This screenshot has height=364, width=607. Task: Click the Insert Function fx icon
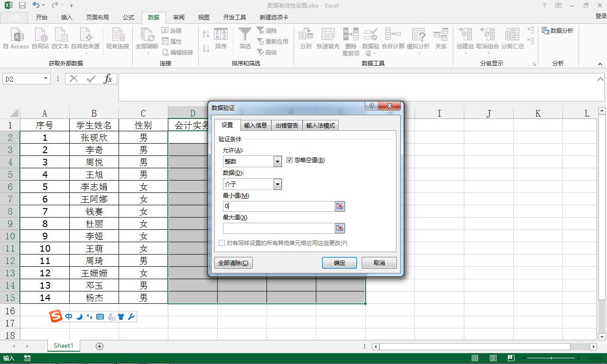click(x=108, y=79)
